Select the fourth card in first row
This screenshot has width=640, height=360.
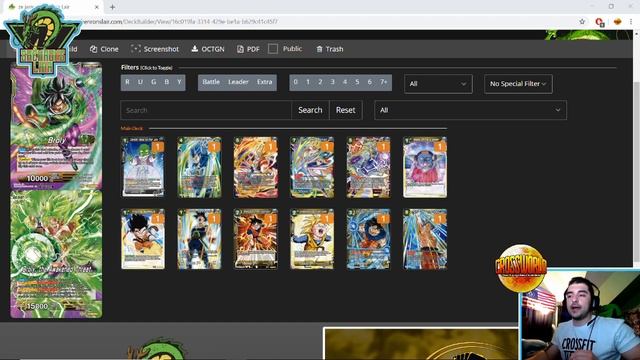point(312,167)
